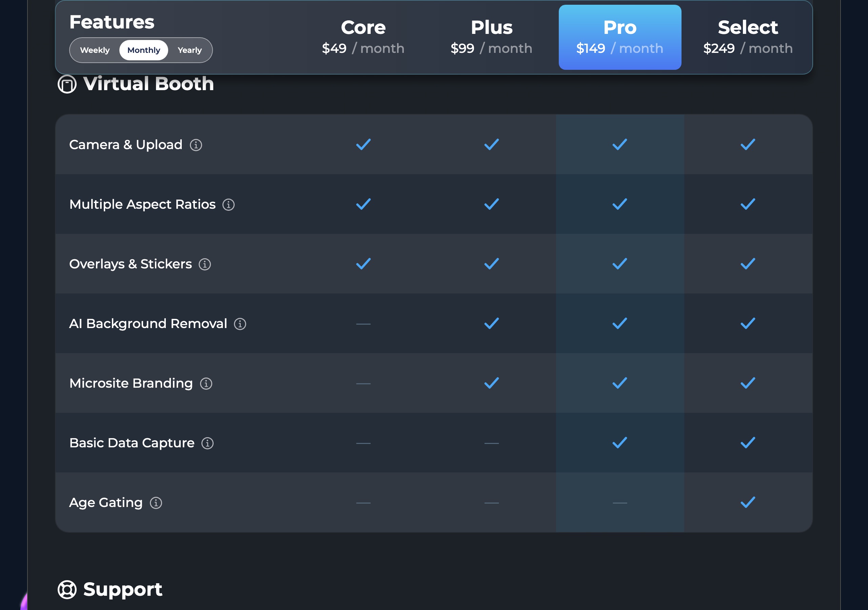This screenshot has width=868, height=610.
Task: Click the Support lifebuoy icon
Action: pos(67,590)
